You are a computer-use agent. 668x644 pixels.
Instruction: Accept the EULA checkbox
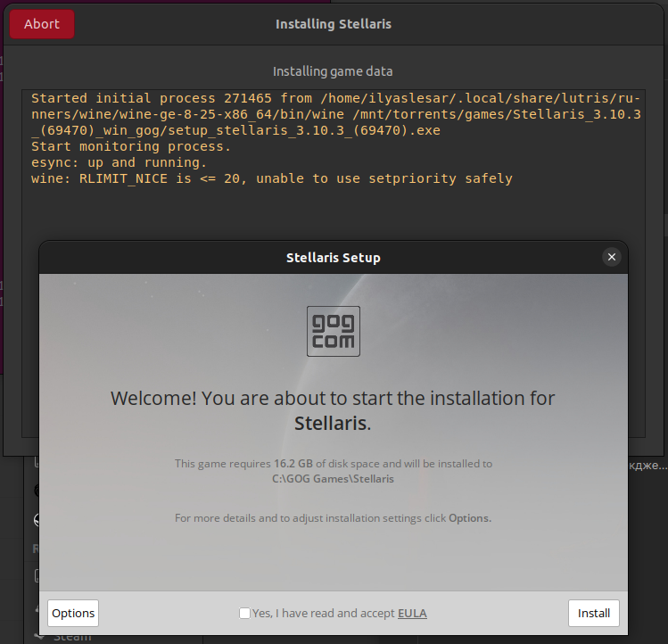[x=244, y=613]
